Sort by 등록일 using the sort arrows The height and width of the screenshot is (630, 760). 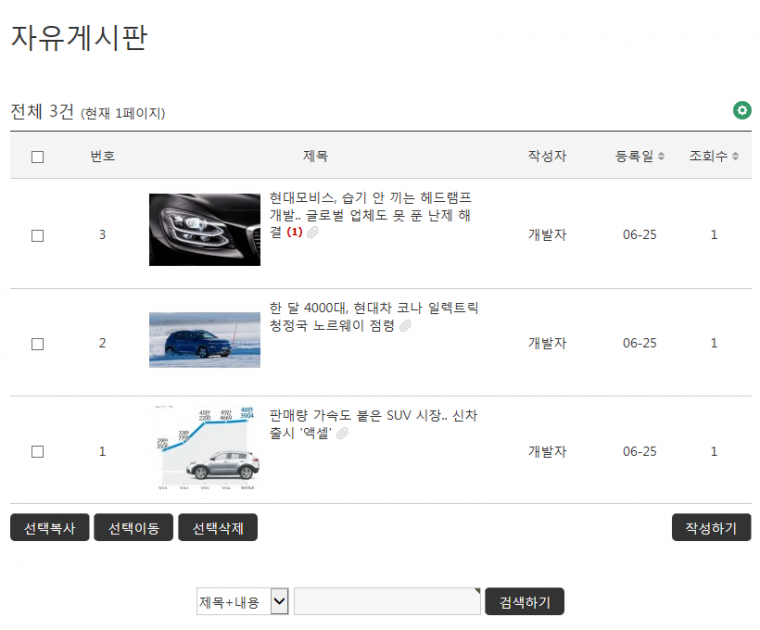coord(661,156)
